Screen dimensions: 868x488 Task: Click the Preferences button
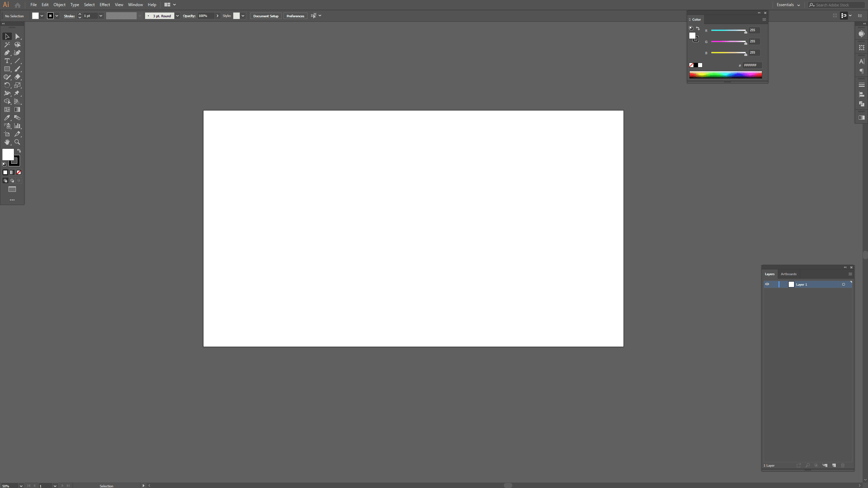[x=295, y=16]
